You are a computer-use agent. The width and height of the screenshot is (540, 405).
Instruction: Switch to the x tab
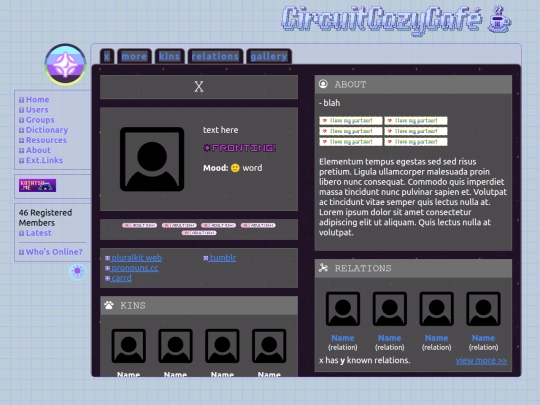[x=107, y=56]
